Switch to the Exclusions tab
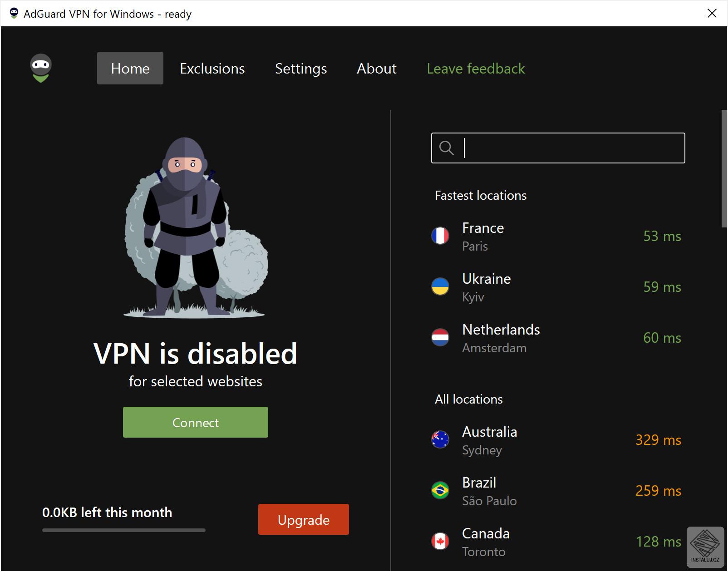Screen dimensions: 728x572 pyautogui.click(x=212, y=68)
